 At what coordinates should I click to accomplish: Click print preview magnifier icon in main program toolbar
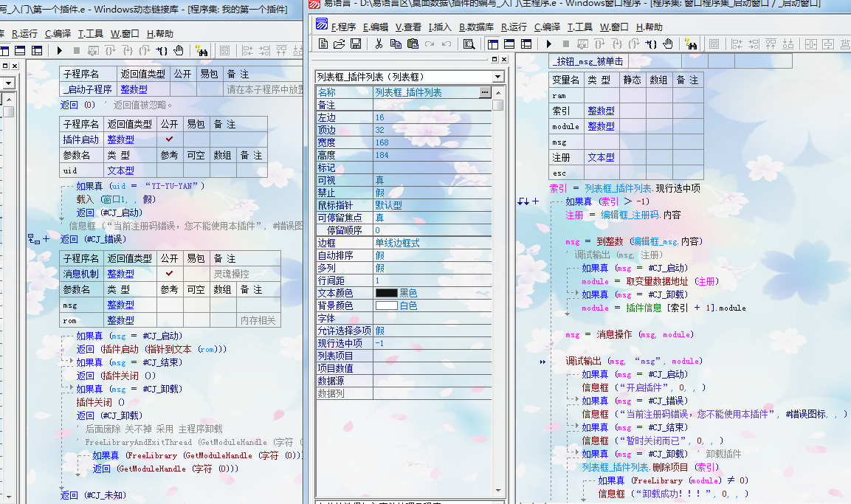[469, 44]
